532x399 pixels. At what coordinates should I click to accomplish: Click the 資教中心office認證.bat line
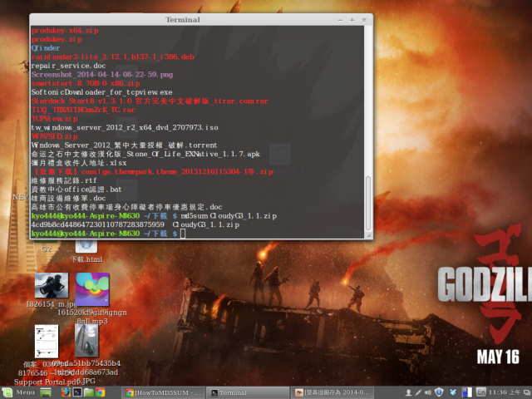pyautogui.click(x=76, y=190)
